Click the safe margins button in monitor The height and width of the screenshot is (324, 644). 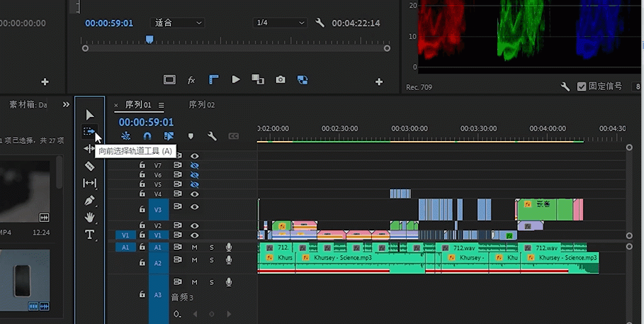tap(169, 80)
